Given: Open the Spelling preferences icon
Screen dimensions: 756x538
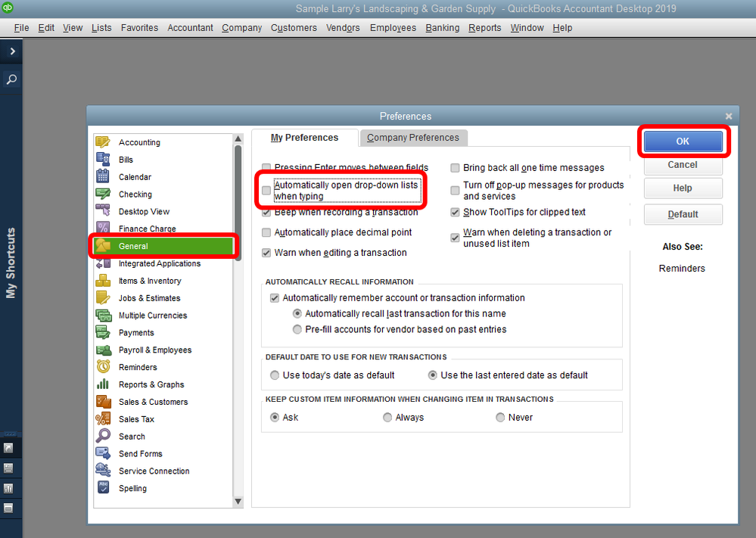Looking at the screenshot, I should (103, 488).
